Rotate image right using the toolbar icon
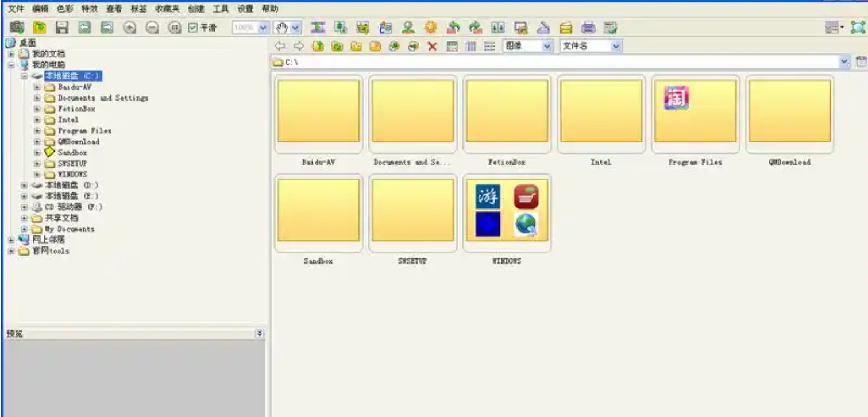This screenshot has height=417, width=868. 476,27
